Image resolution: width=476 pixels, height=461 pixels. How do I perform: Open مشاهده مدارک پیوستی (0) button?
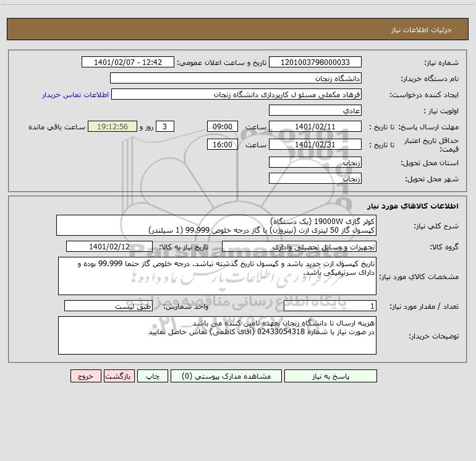pyautogui.click(x=226, y=376)
